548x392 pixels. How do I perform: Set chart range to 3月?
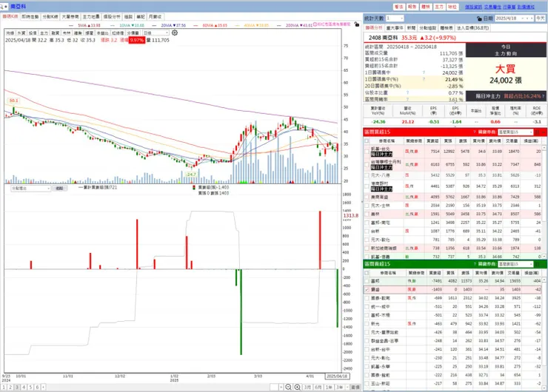coord(307,387)
